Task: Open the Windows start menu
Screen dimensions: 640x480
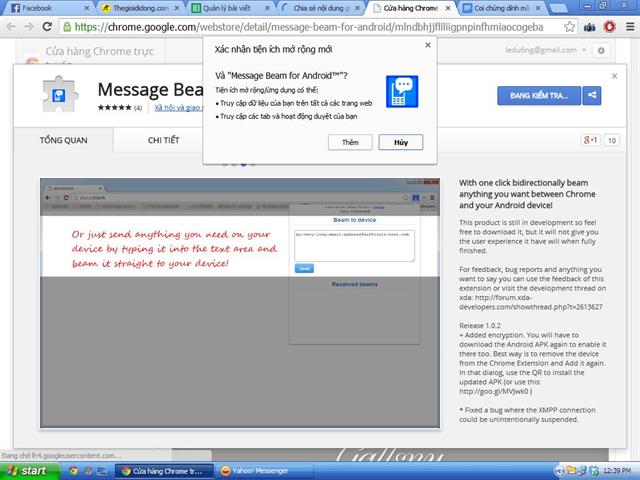Action: tap(29, 471)
